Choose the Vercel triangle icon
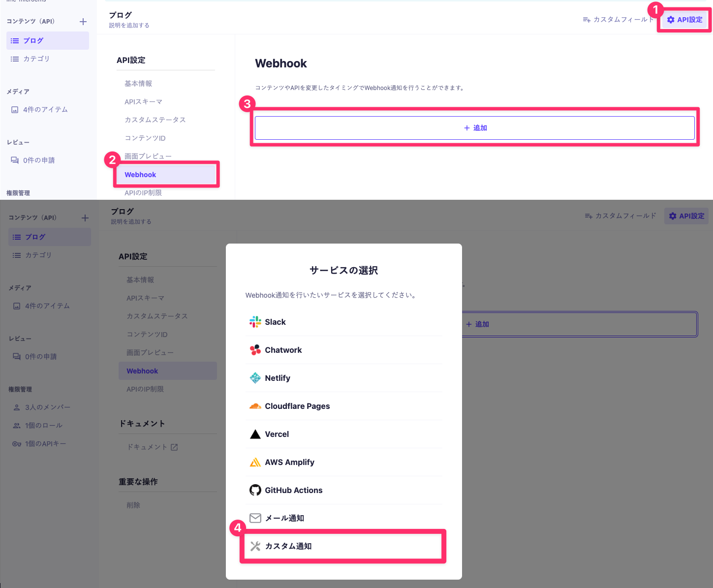713x588 pixels. coord(255,434)
